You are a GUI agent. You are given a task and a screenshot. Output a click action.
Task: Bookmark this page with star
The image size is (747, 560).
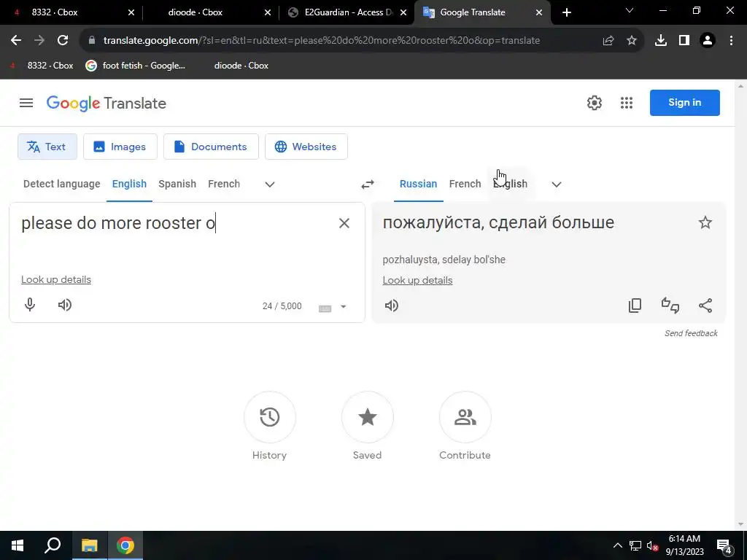(x=632, y=41)
